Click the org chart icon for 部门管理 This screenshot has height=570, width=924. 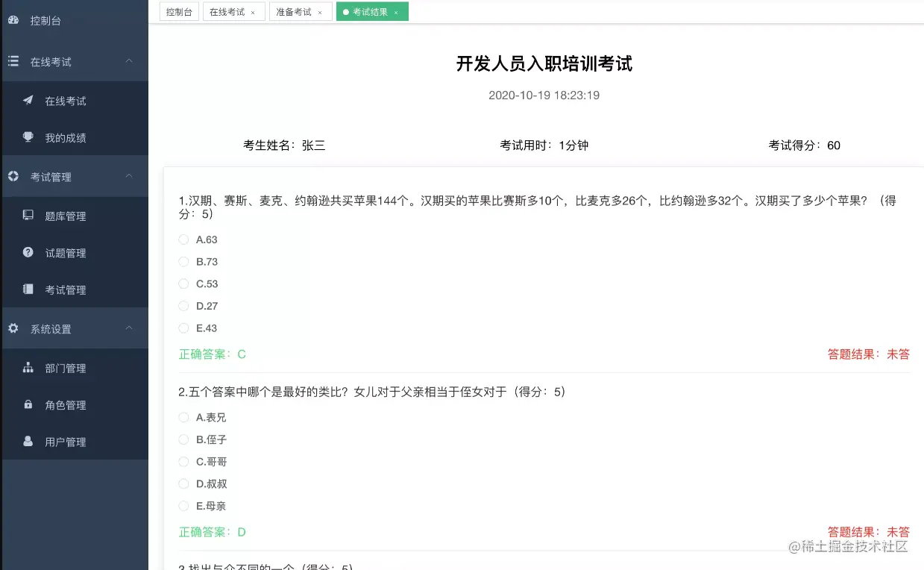click(x=28, y=368)
